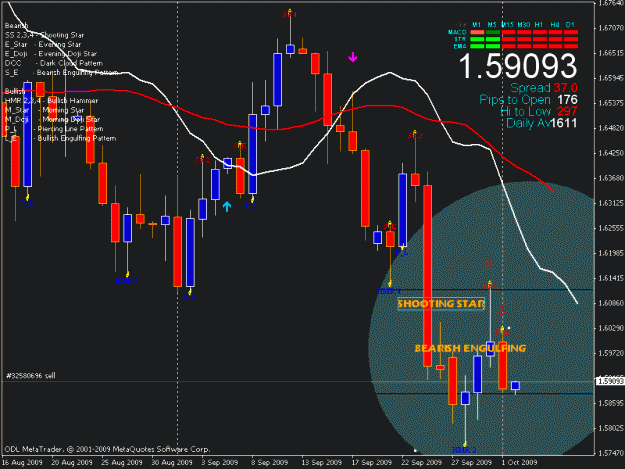Click the STR M1 green block
This screenshot has height=469, width=625.
[477, 39]
